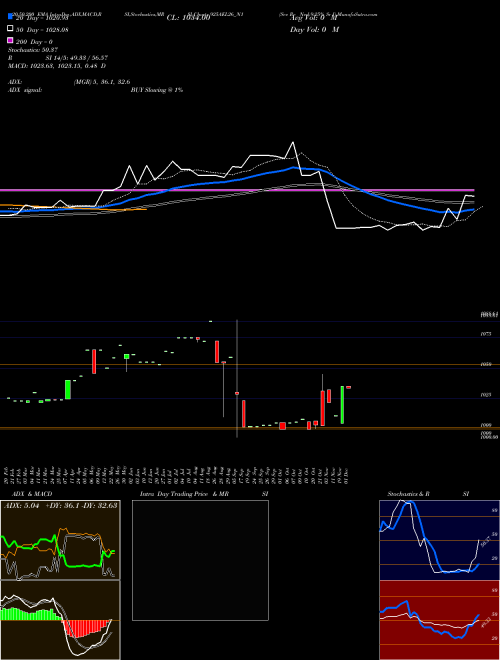Click the 'ADX & MACD' panel title
This screenshot has width=500, height=660.
tap(32, 494)
